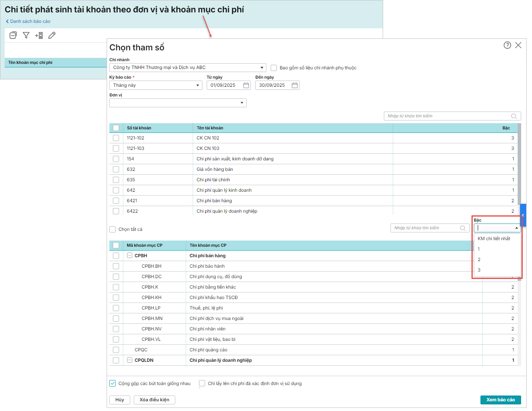Open calendar picker for Đến ngày
The image size is (532, 411).
(x=295, y=85)
